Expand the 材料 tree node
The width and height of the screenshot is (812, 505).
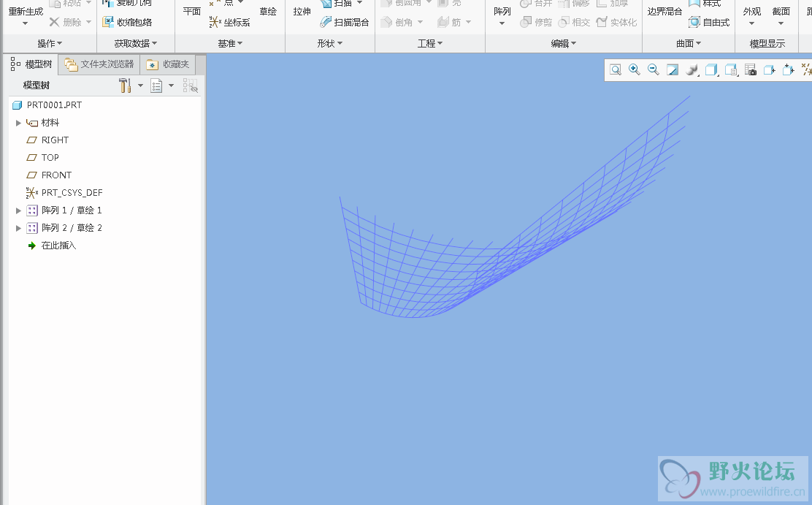pyautogui.click(x=18, y=123)
